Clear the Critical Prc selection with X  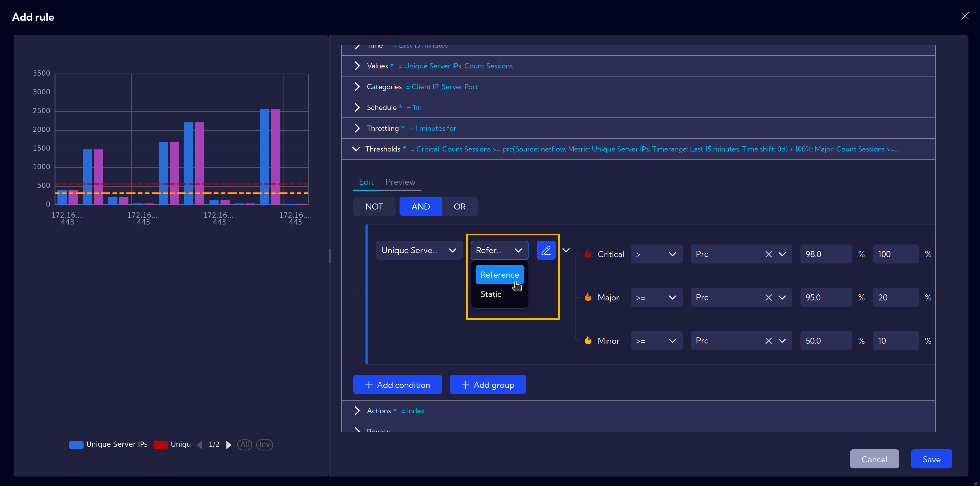pyautogui.click(x=768, y=255)
